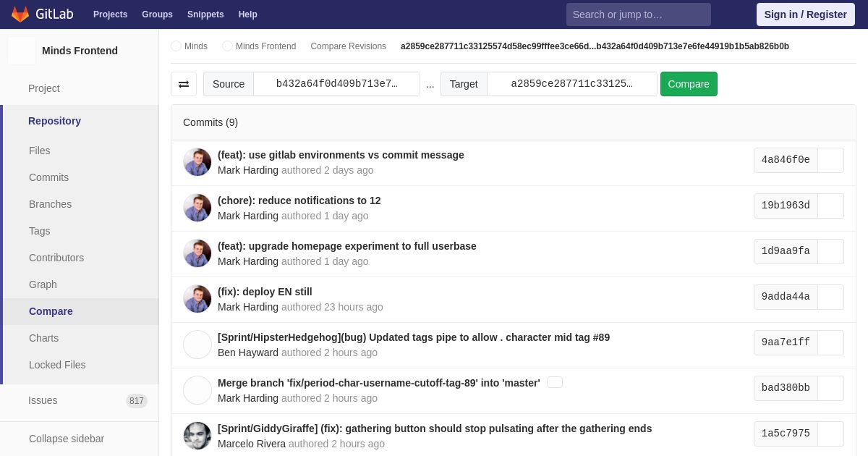This screenshot has width=868, height=456.
Task: Click Sign in / Register button
Action: click(x=806, y=14)
